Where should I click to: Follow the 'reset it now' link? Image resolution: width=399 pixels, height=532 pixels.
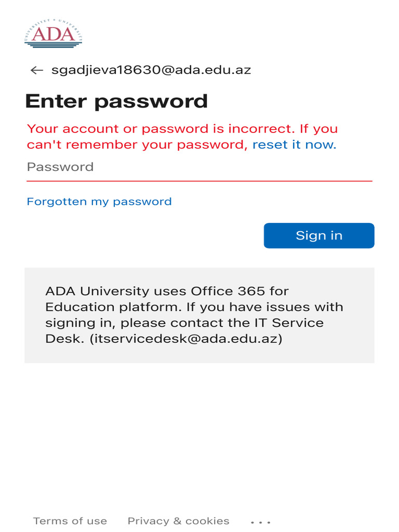[x=294, y=145]
